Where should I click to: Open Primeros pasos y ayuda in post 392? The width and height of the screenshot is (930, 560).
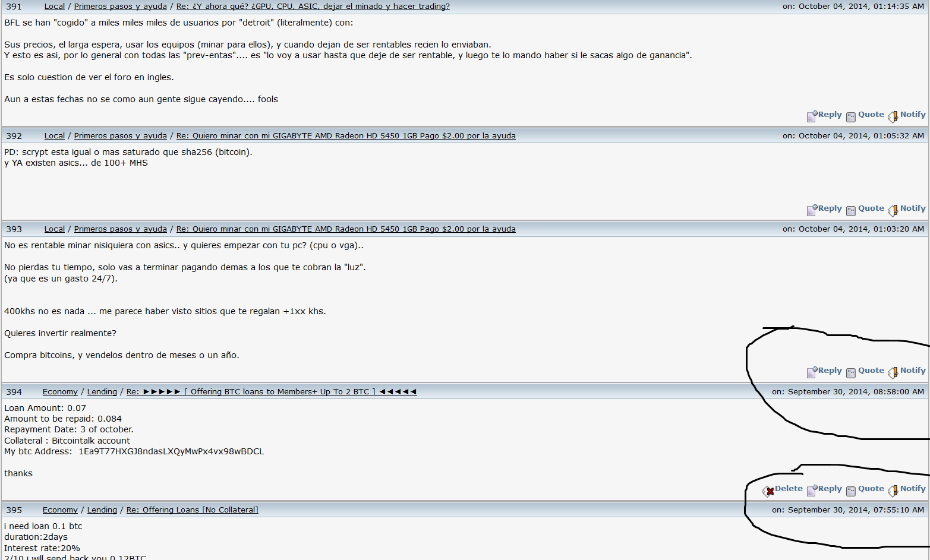tap(121, 136)
